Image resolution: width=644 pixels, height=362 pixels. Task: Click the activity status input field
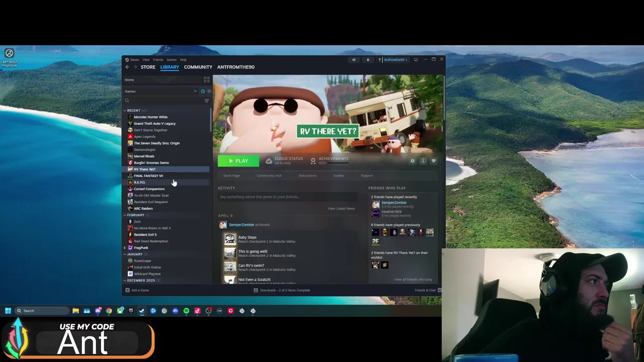coord(287,197)
